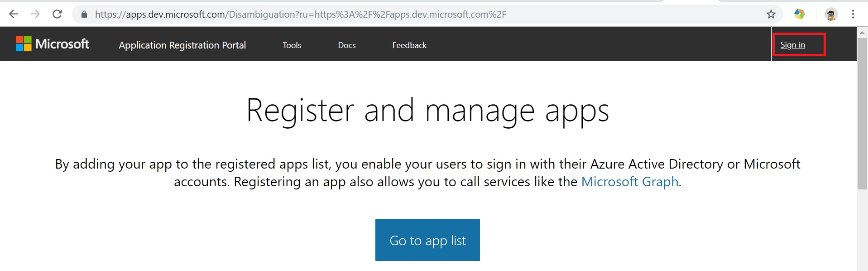
Task: Open the Tools menu
Action: [x=292, y=45]
